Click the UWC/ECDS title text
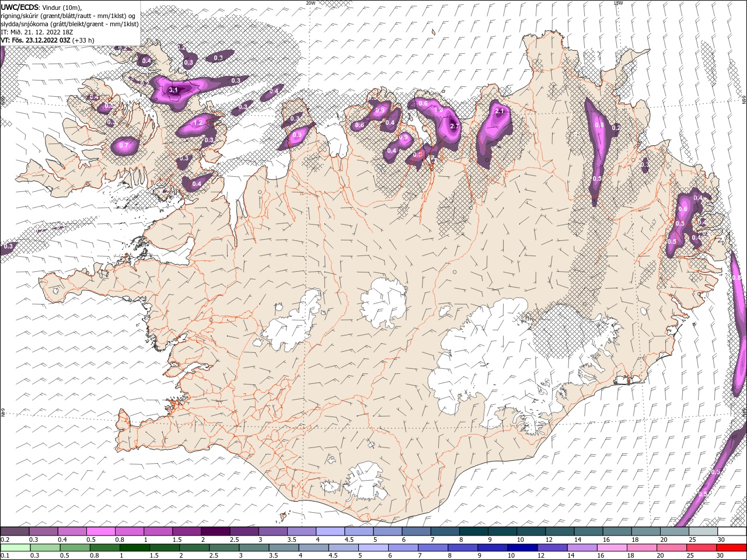747x560 pixels. (x=19, y=6)
